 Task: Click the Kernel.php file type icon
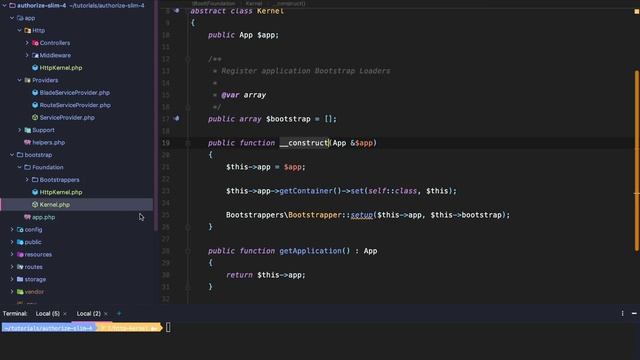(x=35, y=204)
